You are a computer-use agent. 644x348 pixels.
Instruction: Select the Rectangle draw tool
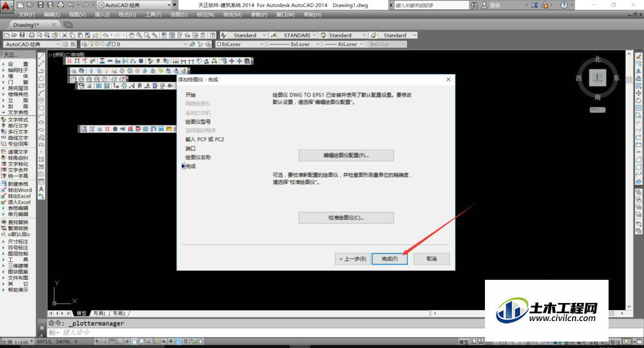pyautogui.click(x=41, y=86)
